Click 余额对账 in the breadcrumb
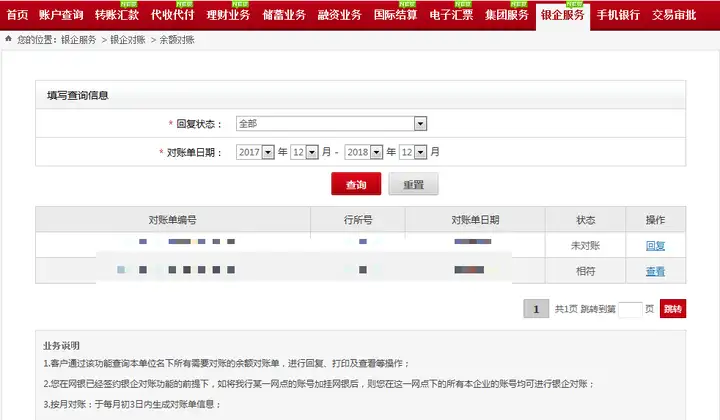 click(177, 40)
